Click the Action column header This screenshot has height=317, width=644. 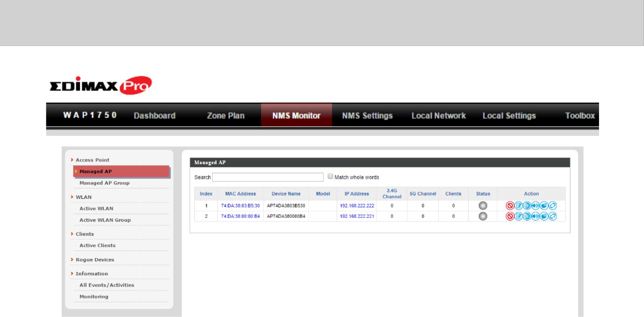[x=531, y=193]
